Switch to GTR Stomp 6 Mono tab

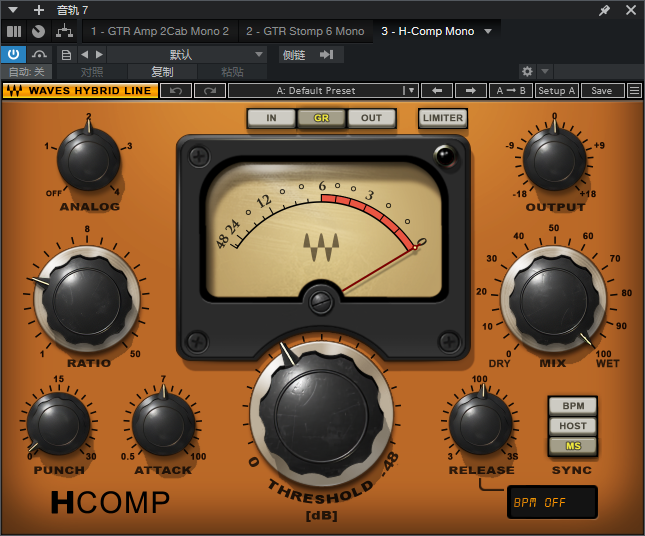tap(305, 31)
